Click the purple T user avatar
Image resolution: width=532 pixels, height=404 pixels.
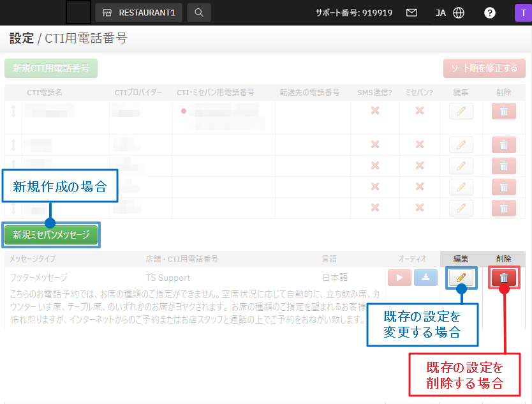click(x=523, y=12)
